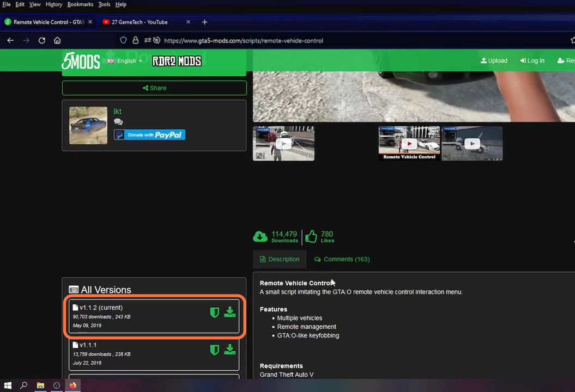Click the 5MODS logo

point(81,60)
